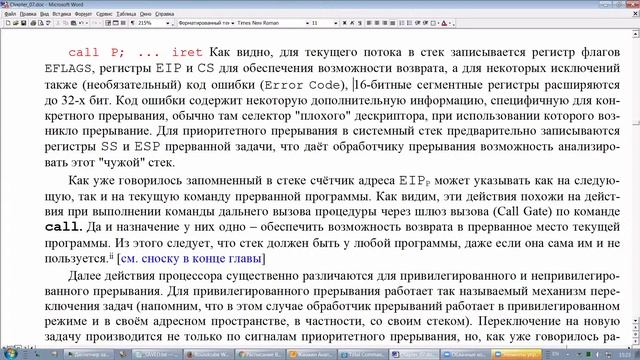Click the Columns icon in the toolbar
This screenshot has width=640, height=360.
click(123, 23)
